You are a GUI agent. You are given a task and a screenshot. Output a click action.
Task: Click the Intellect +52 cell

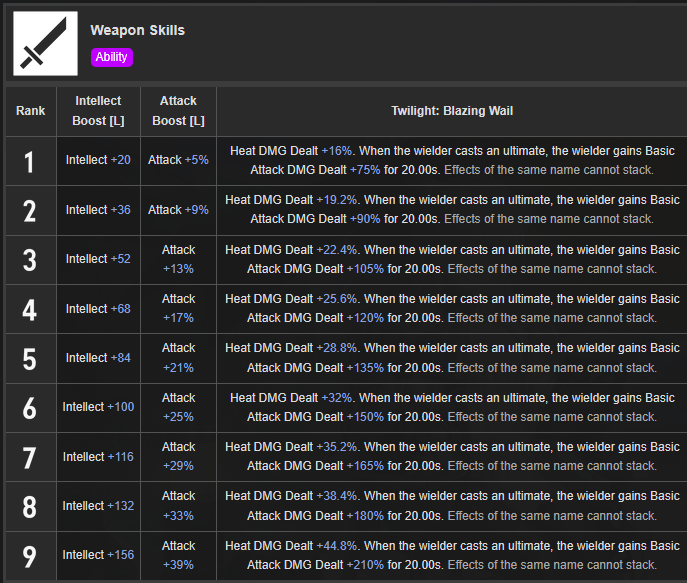click(98, 260)
